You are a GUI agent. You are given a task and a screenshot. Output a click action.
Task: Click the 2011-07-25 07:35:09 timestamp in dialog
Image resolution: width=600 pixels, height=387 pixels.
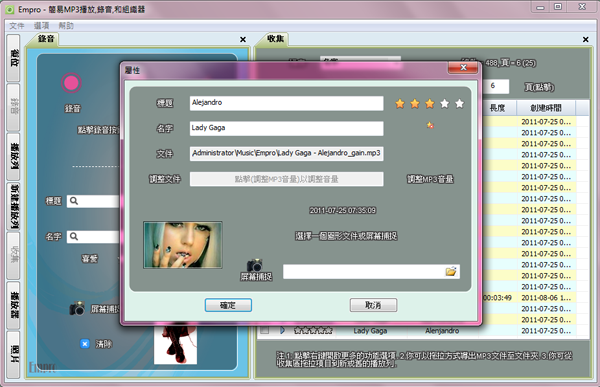tap(342, 210)
